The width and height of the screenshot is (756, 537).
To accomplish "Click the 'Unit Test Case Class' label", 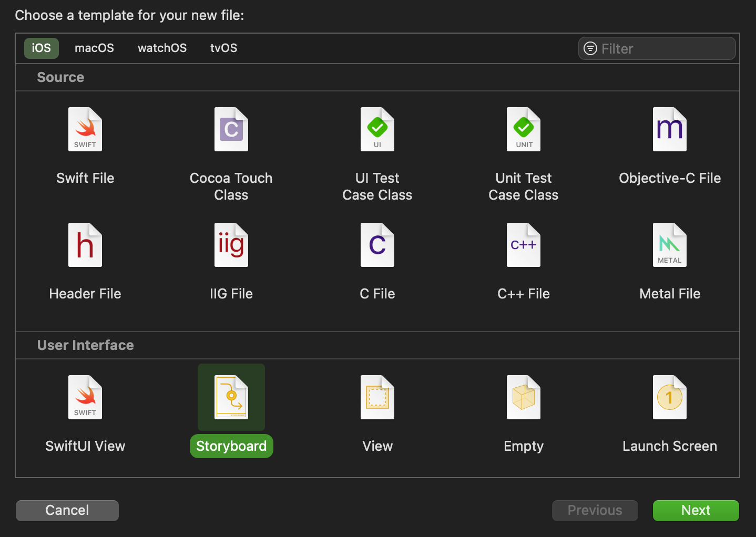I will point(524,187).
